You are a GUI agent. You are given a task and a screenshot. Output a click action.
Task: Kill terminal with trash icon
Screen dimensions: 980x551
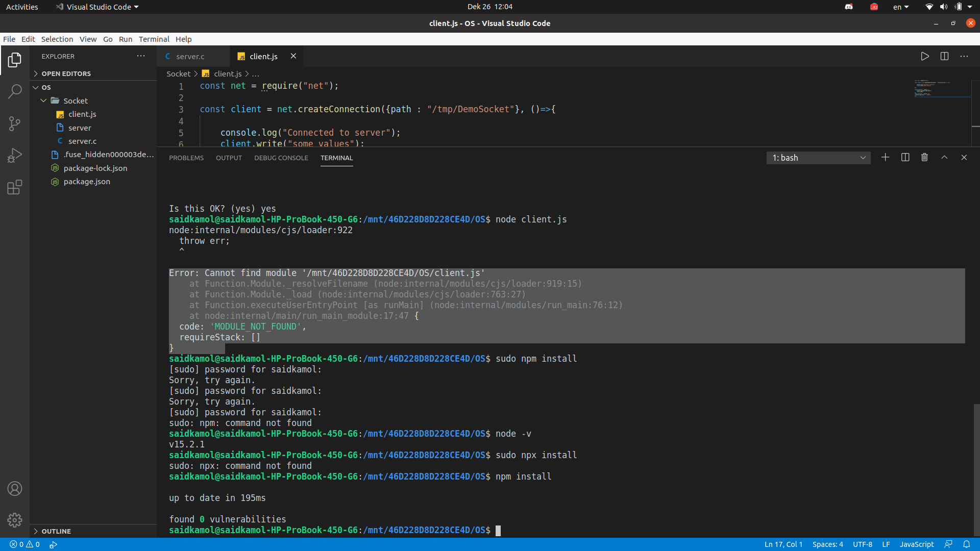coord(924,158)
